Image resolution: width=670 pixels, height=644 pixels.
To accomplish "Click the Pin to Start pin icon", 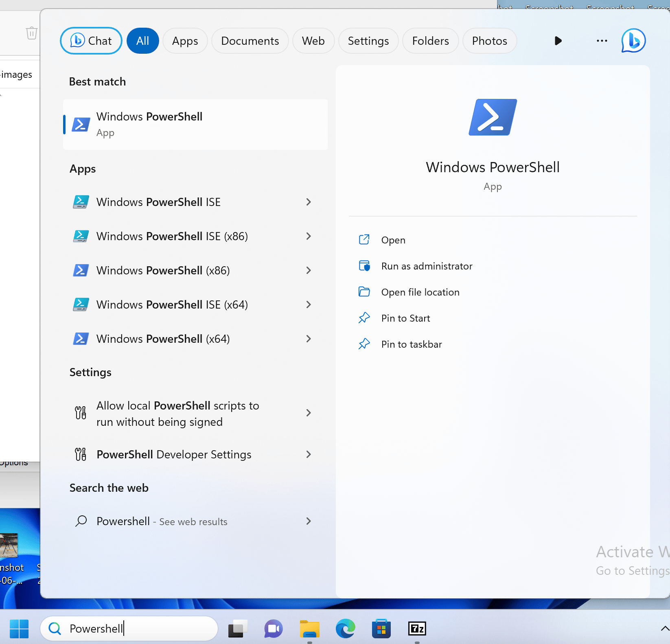I will (x=364, y=318).
